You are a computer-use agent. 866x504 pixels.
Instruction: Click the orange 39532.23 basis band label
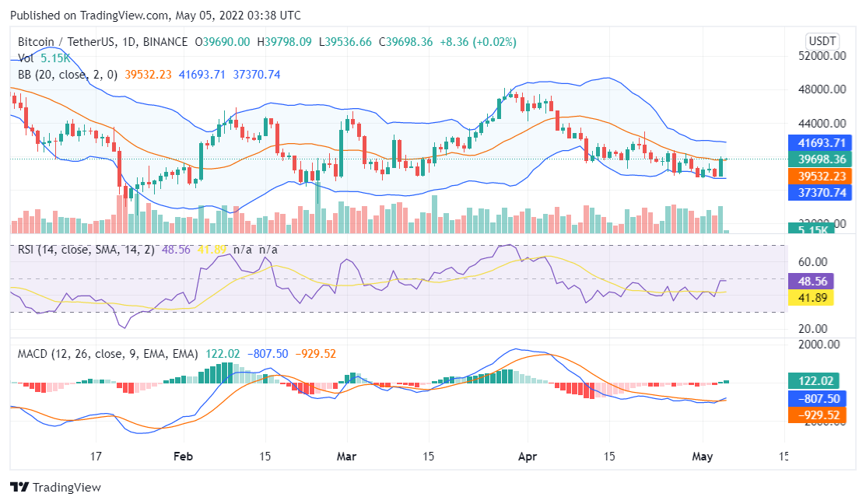click(x=820, y=177)
